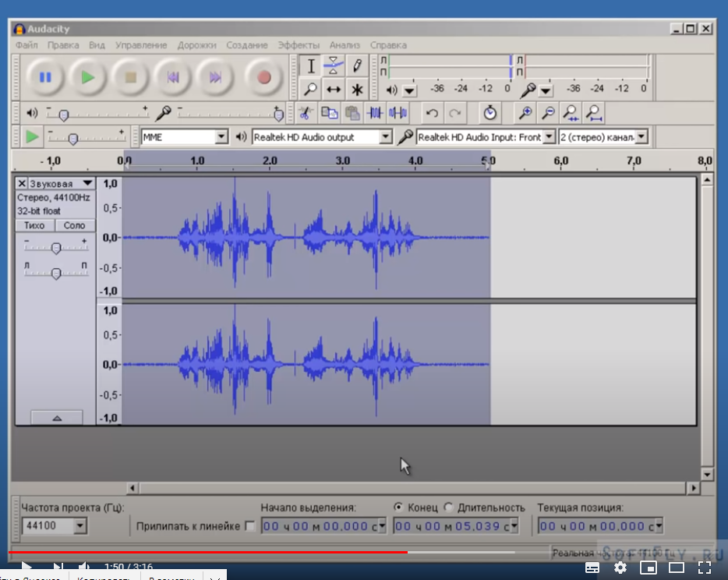Adjust the track pan slider
The width and height of the screenshot is (728, 580).
[55, 273]
